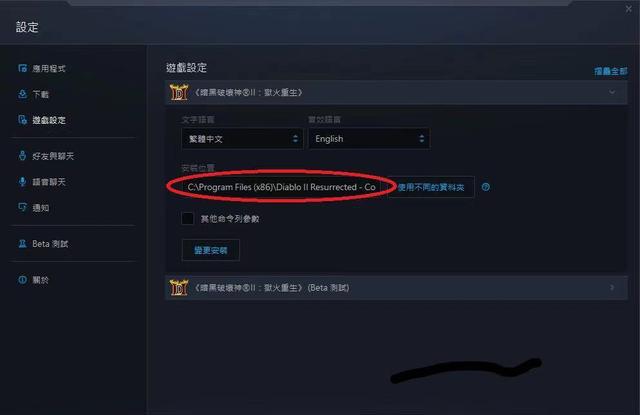Click the 下載 download icon in sidebar

point(22,94)
